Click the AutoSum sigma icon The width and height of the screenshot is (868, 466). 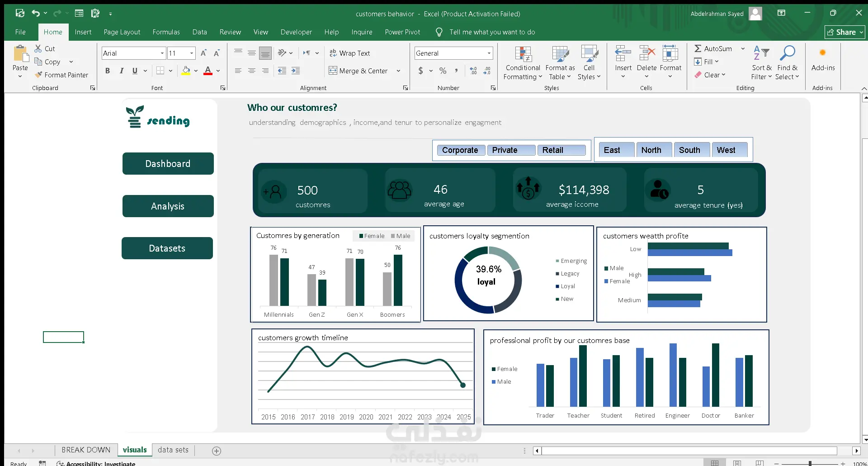click(x=698, y=48)
